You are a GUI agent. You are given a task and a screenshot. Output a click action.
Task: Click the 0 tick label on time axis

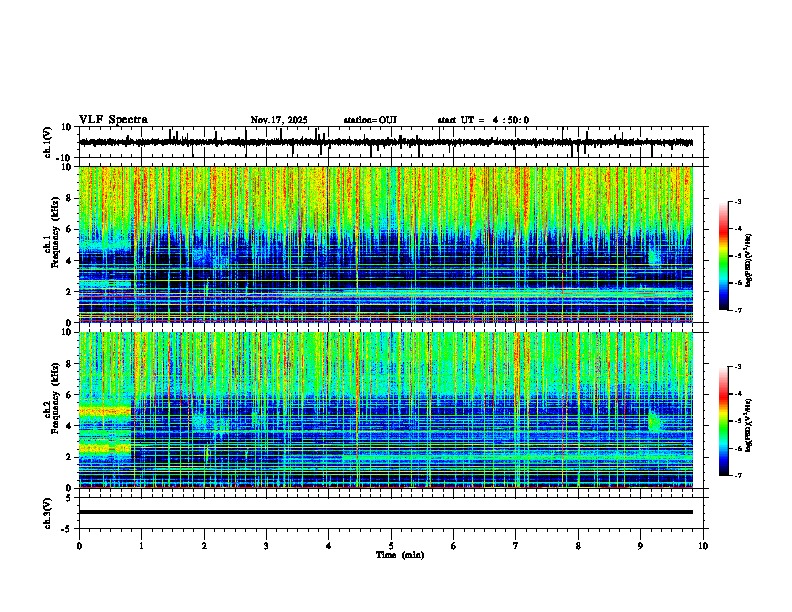(x=79, y=546)
